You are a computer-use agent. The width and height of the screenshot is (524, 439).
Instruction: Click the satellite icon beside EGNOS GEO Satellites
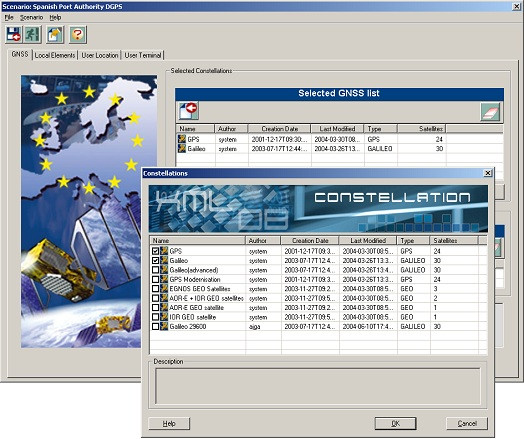click(x=164, y=288)
